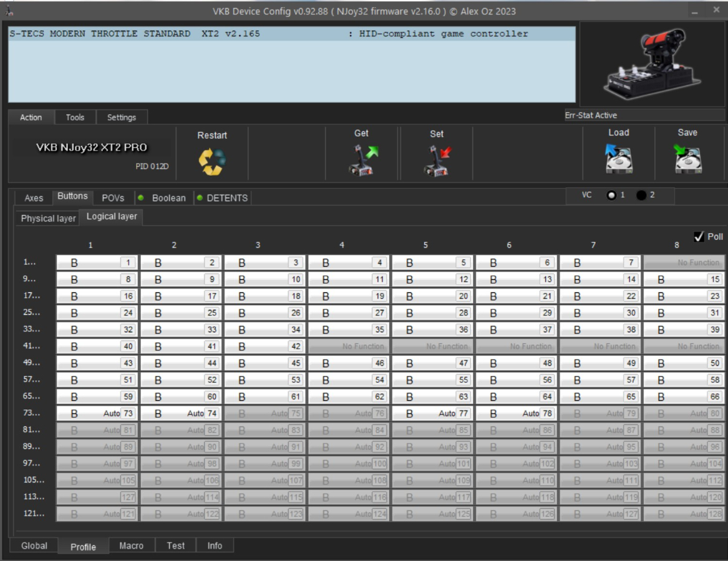The height and width of the screenshot is (561, 728).
Task: Open button cell B 46
Action: pos(349,363)
